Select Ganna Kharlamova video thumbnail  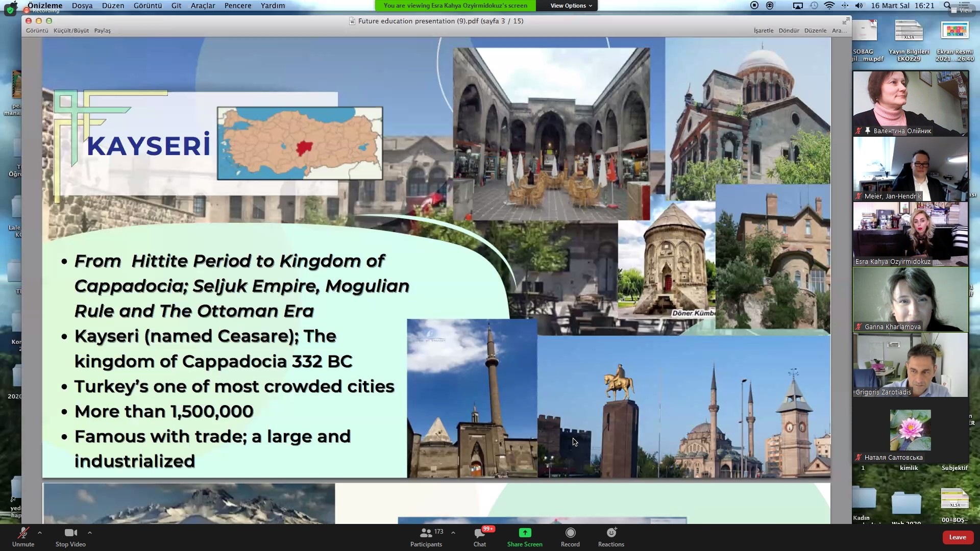[x=910, y=299]
